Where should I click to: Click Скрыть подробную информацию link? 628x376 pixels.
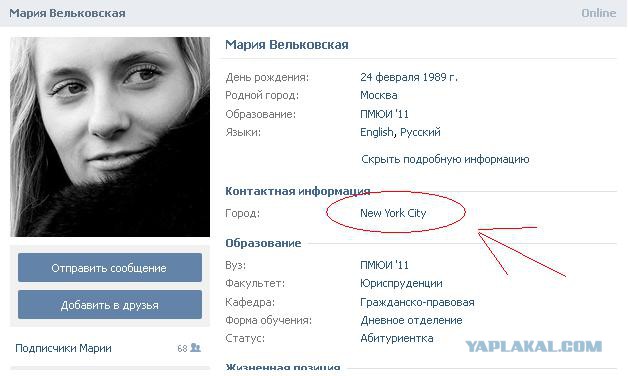coord(445,159)
